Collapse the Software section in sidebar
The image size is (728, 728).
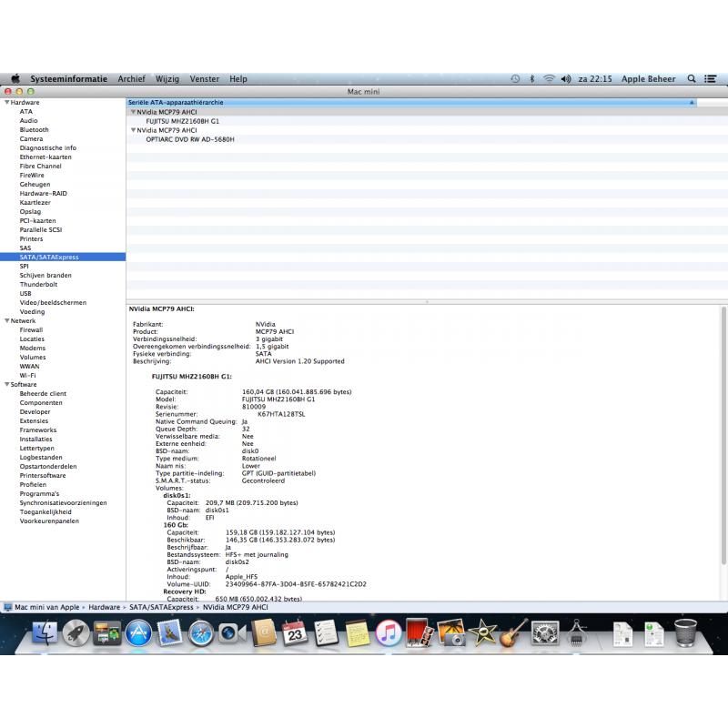(x=7, y=384)
